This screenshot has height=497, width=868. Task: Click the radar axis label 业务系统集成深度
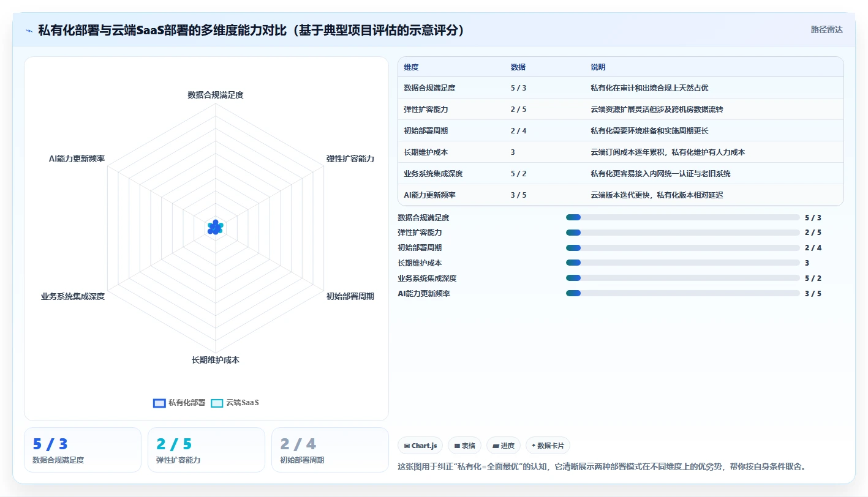click(73, 296)
